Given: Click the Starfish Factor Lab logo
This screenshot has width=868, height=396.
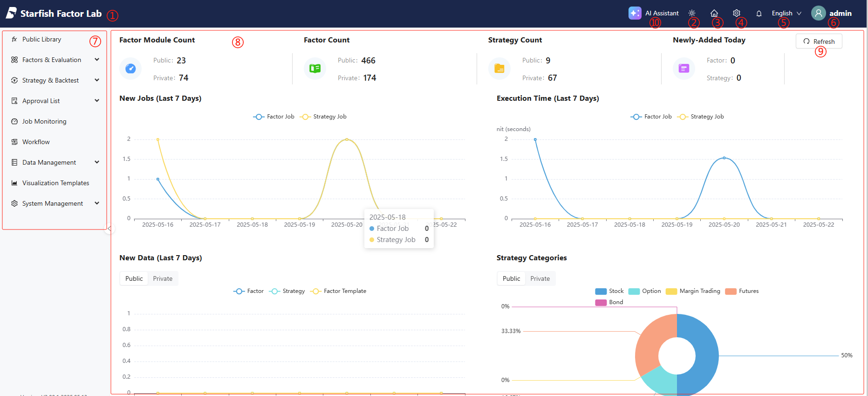Looking at the screenshot, I should [x=11, y=13].
